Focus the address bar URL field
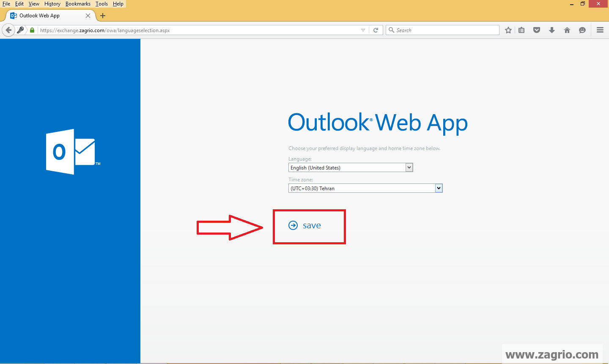 (199, 30)
